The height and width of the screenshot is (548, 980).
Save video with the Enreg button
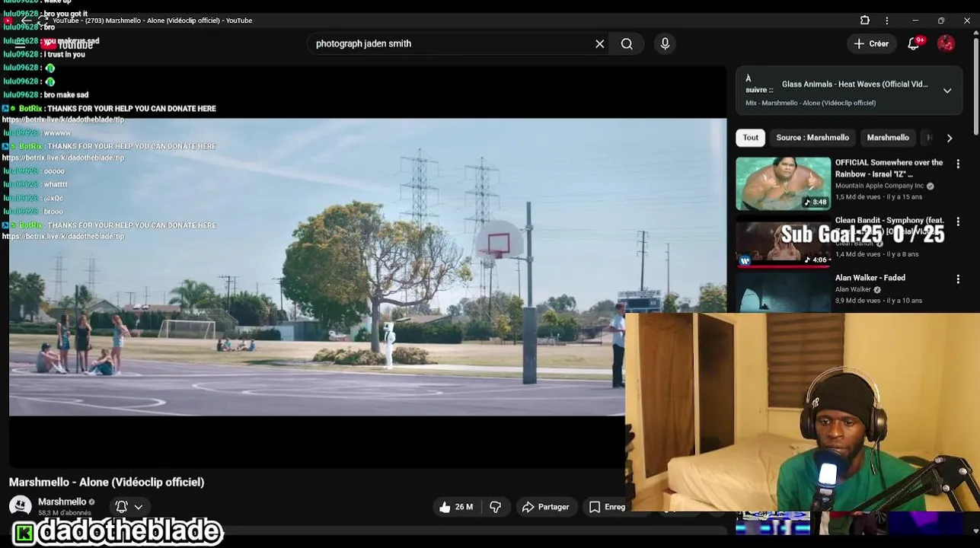tap(607, 507)
